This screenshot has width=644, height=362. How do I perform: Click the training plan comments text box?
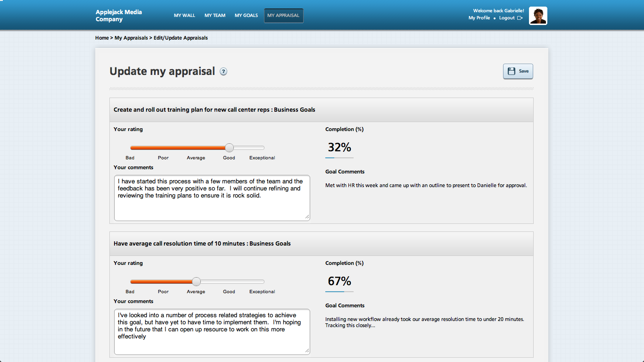(x=212, y=197)
